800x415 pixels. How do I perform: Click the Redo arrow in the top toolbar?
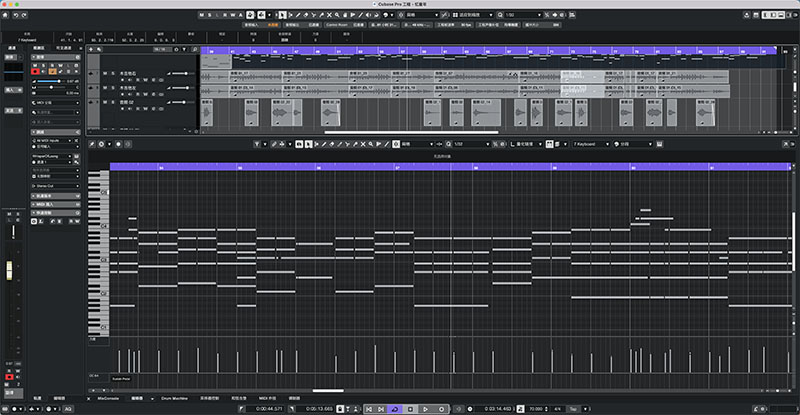(24, 15)
